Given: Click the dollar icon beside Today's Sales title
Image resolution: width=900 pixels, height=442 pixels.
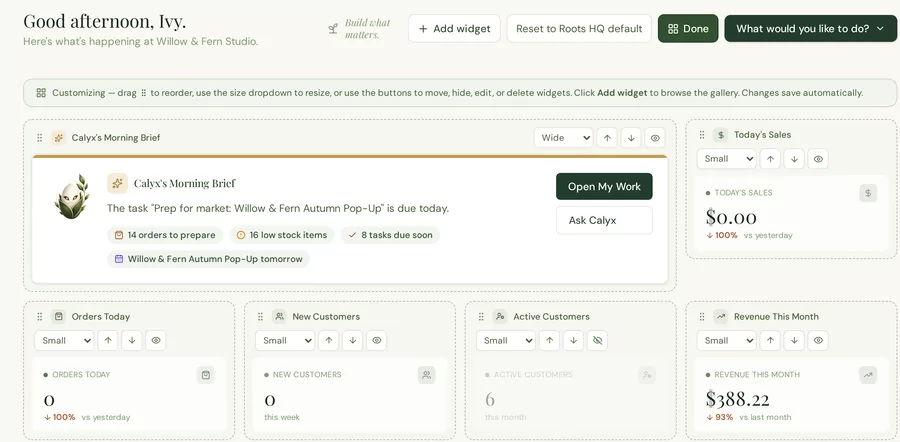Looking at the screenshot, I should (720, 135).
